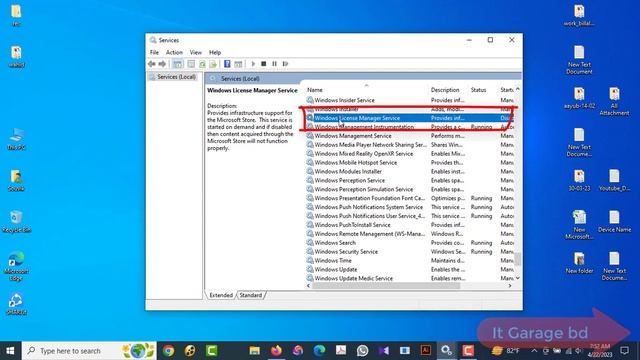Select the Windows Management Service row

click(410, 136)
